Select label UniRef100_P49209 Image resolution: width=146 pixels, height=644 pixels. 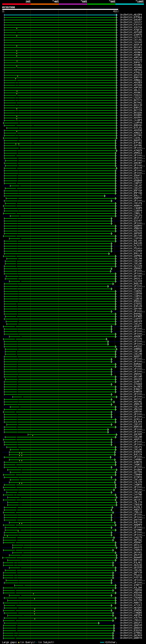(x=131, y=60)
